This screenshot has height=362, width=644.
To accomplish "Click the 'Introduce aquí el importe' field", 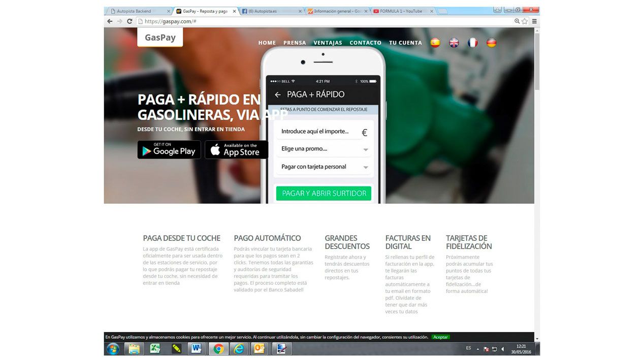I will pyautogui.click(x=323, y=131).
